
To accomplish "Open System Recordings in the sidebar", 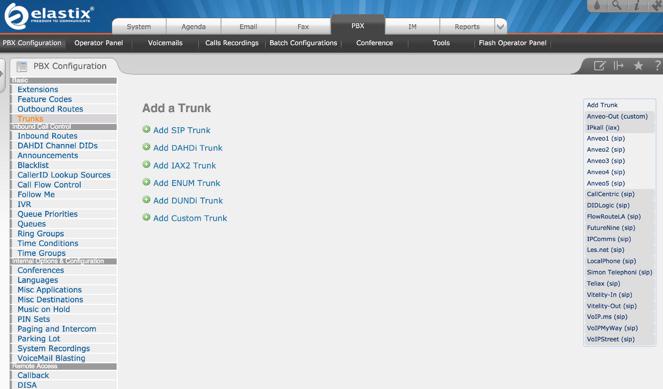I will click(x=54, y=348).
